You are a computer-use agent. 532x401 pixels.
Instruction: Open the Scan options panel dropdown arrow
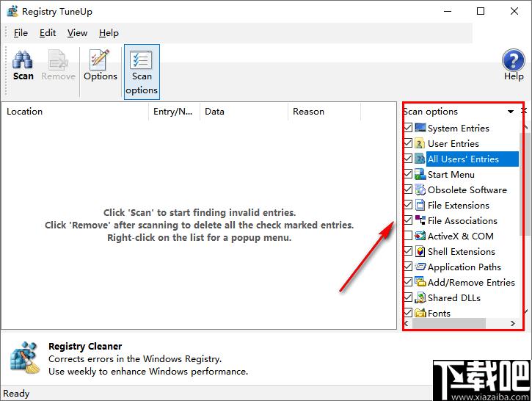coord(510,112)
